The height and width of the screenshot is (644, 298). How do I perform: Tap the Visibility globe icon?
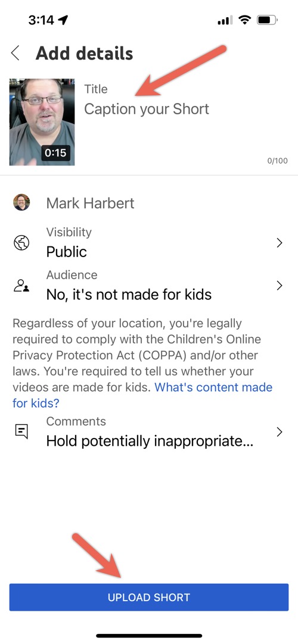pyautogui.click(x=21, y=243)
